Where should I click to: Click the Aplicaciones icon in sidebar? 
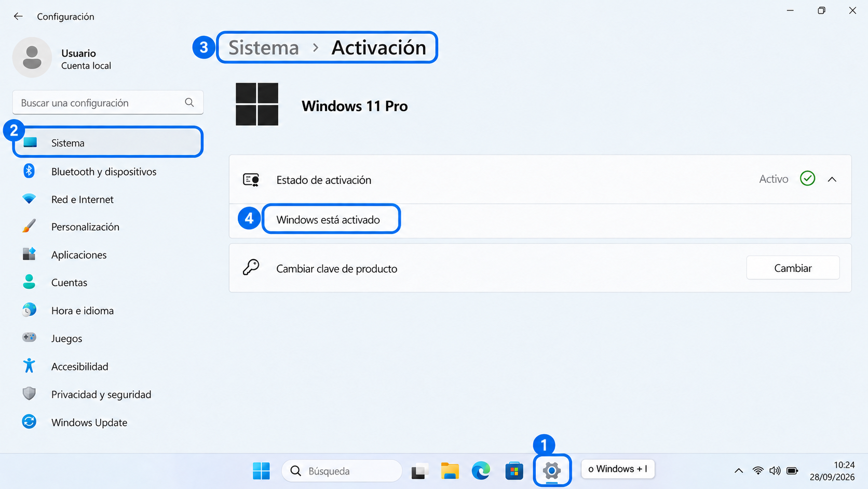coord(29,254)
